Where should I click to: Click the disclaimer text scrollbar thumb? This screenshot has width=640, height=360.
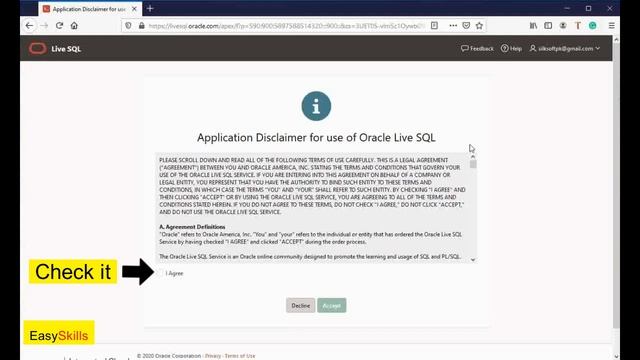[473, 164]
